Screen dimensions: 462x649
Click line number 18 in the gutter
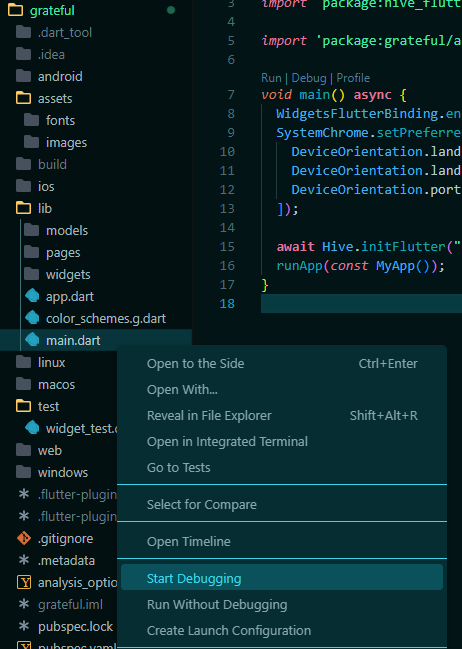[x=227, y=303]
